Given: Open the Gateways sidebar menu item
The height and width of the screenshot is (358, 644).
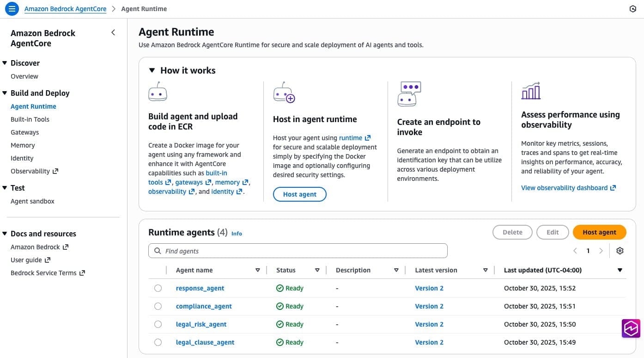Looking at the screenshot, I should (25, 132).
